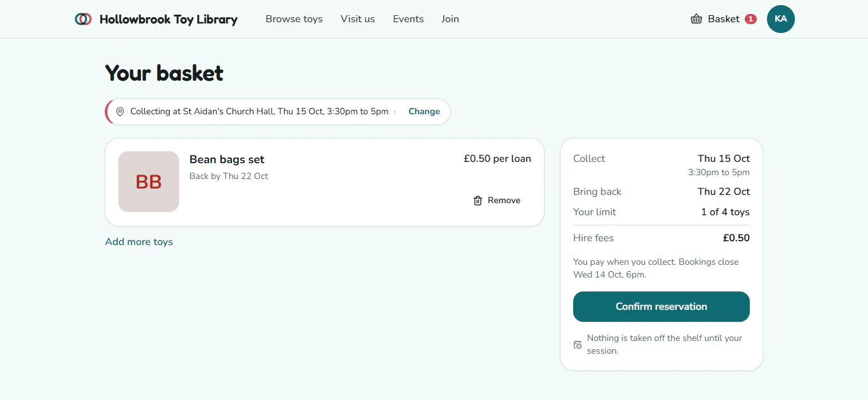Click Hollowbrook Toy Library site title
This screenshot has height=400, width=868.
(x=168, y=19)
